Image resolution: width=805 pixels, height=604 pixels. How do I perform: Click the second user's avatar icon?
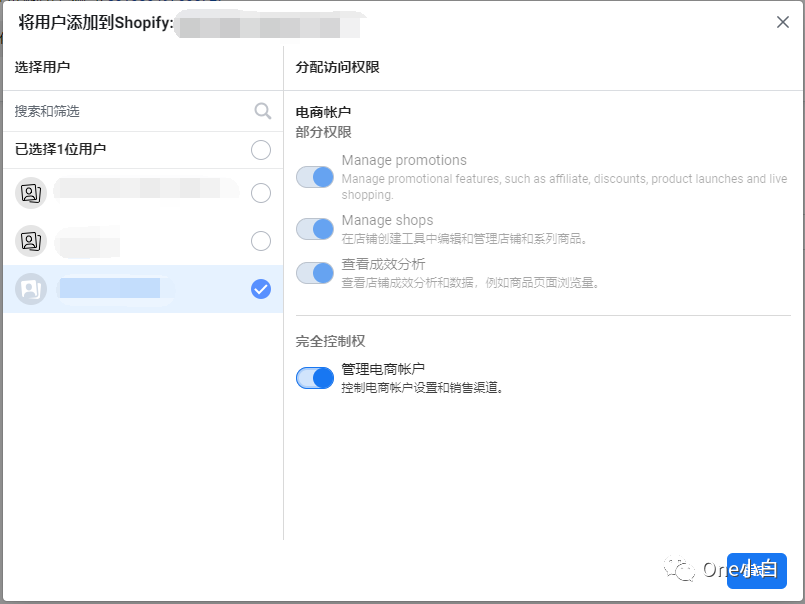coord(30,241)
